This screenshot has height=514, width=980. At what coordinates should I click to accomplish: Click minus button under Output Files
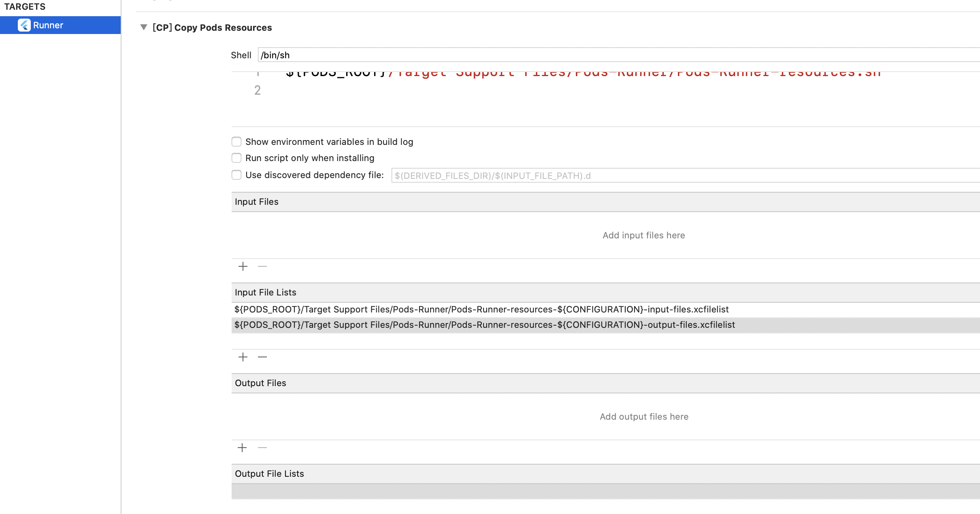(x=262, y=448)
